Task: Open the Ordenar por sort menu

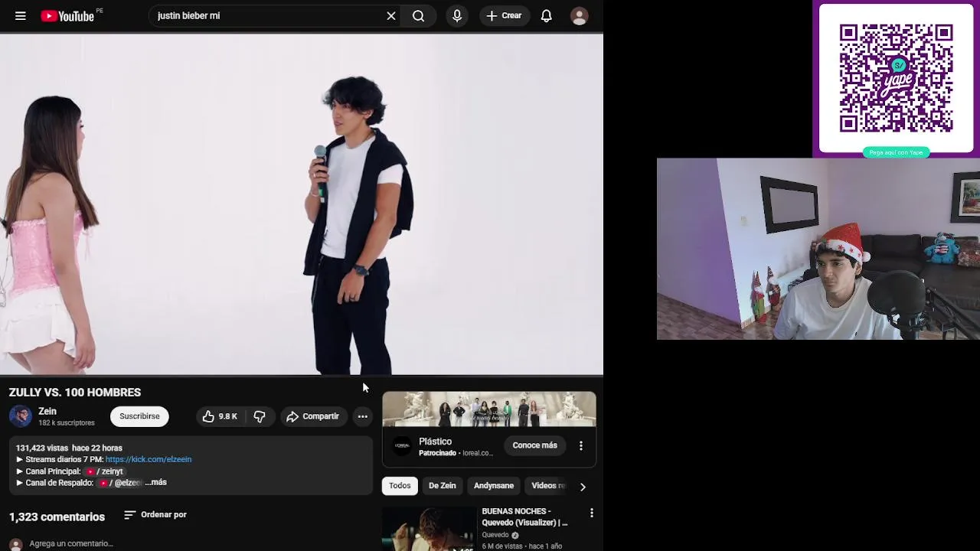Action: pyautogui.click(x=155, y=515)
